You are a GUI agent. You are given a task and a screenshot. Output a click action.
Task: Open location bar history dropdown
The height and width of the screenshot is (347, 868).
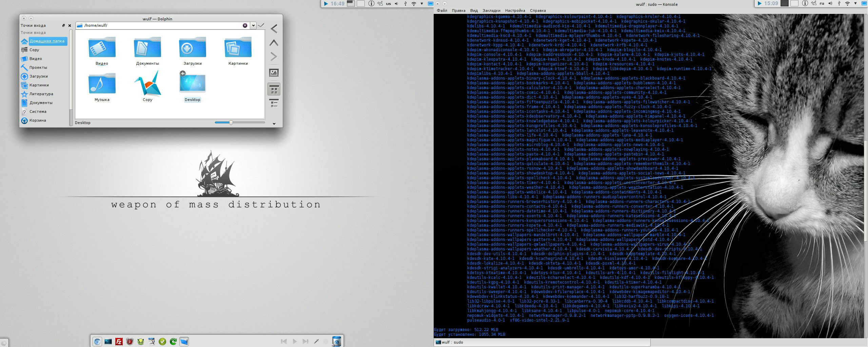pos(253,25)
